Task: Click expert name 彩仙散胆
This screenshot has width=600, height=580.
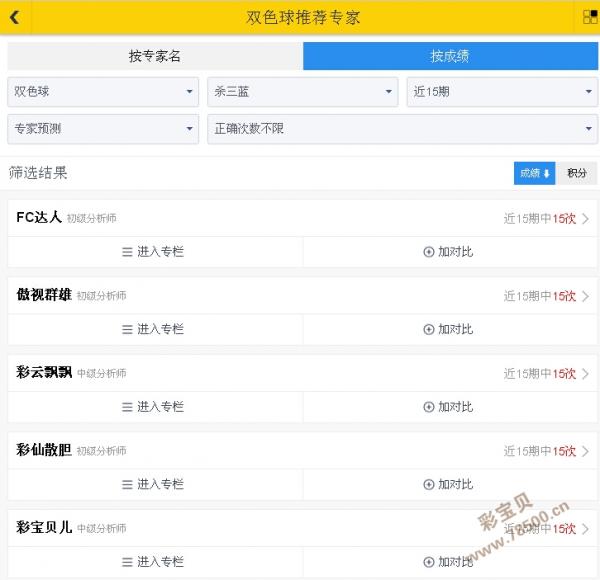Action: 44,450
